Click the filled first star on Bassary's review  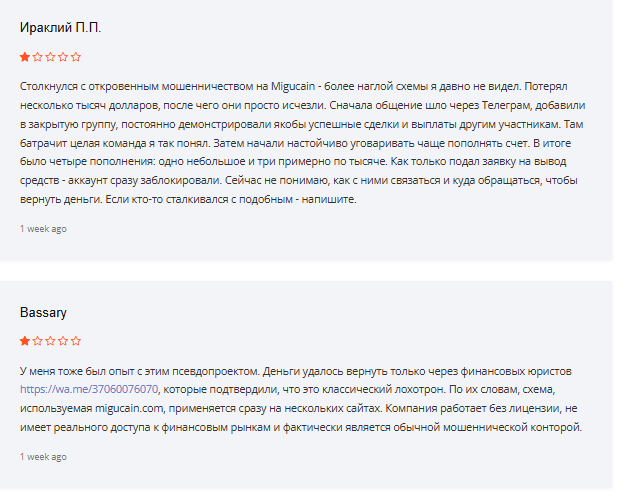tap(25, 341)
